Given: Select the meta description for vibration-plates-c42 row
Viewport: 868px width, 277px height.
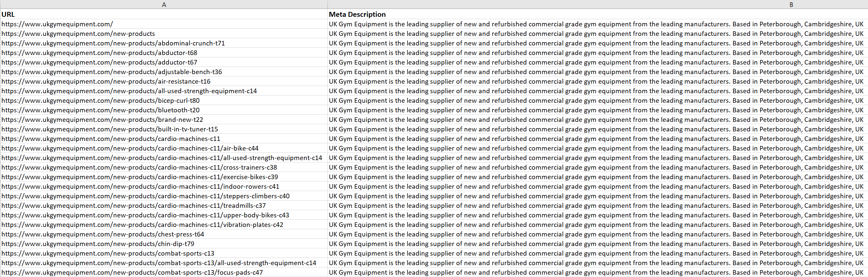Looking at the screenshot, I should pos(573,225).
